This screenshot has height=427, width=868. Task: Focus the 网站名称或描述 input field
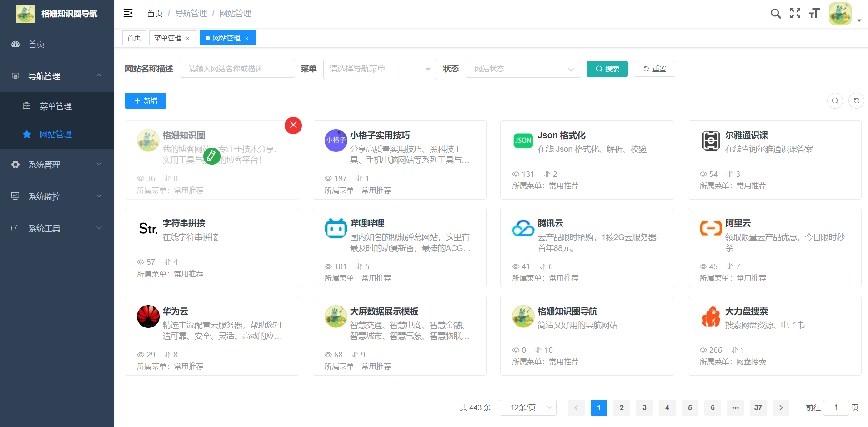(x=237, y=69)
